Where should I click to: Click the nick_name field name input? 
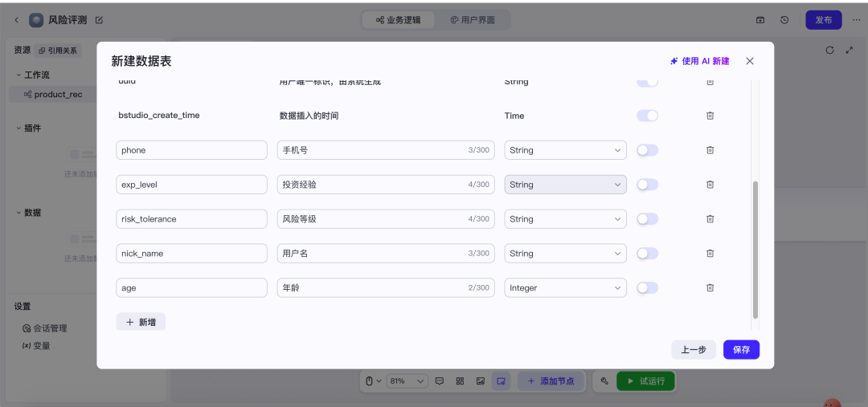coord(191,253)
